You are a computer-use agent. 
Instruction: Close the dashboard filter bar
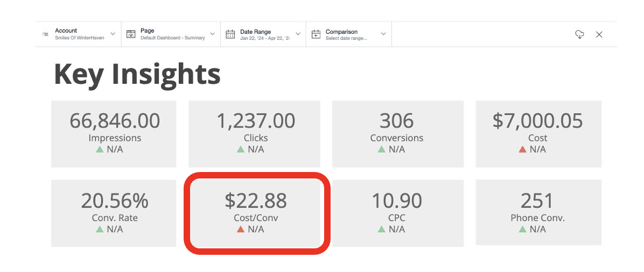(x=599, y=34)
